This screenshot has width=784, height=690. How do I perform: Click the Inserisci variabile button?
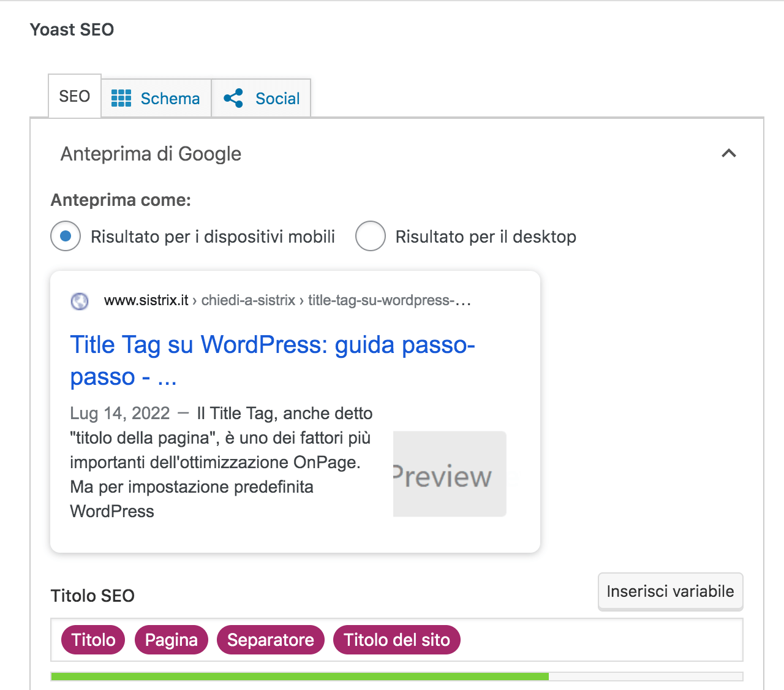(671, 591)
